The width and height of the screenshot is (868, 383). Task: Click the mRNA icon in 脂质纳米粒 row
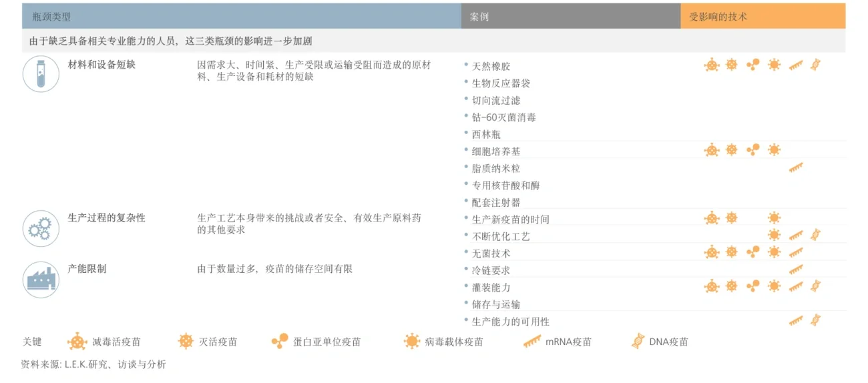(x=795, y=167)
